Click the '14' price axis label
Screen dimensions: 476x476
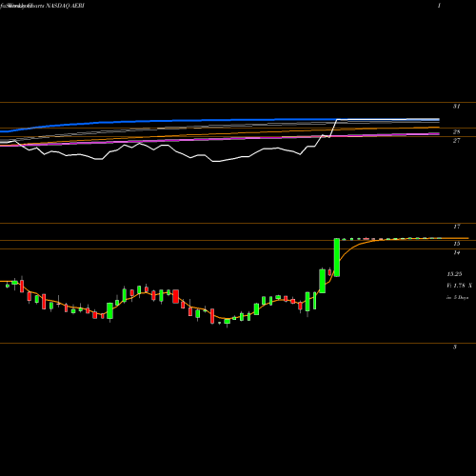(457, 252)
